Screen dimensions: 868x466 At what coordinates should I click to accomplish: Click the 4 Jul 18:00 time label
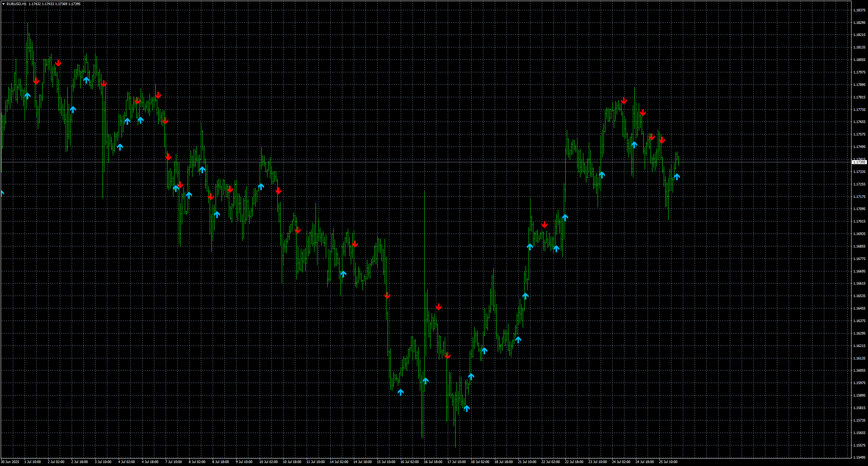click(150, 462)
